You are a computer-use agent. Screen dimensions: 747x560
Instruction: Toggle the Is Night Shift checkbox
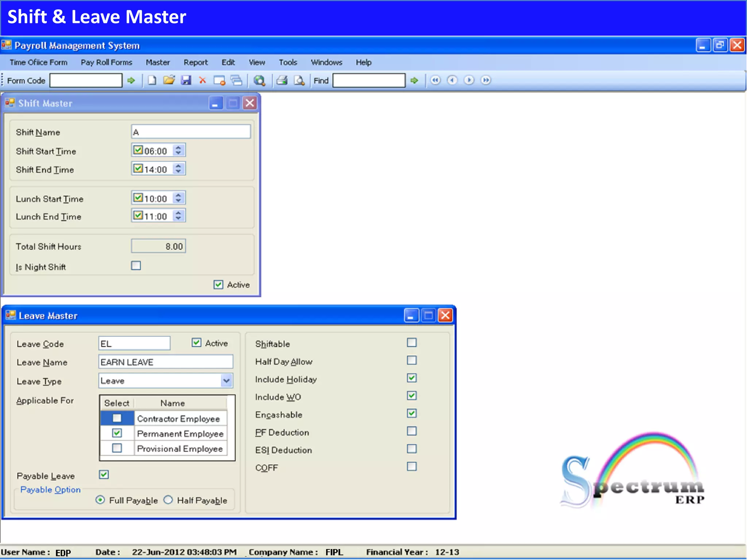tap(136, 266)
